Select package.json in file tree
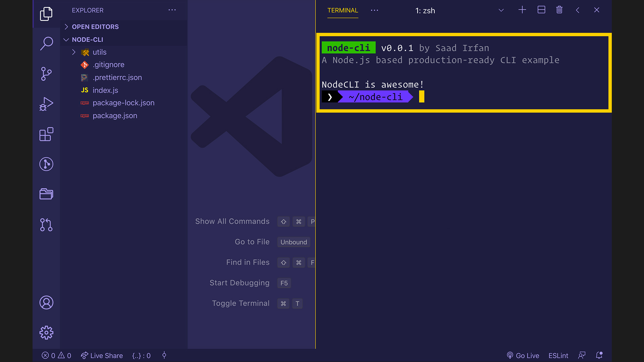This screenshot has width=644, height=362. click(x=115, y=115)
